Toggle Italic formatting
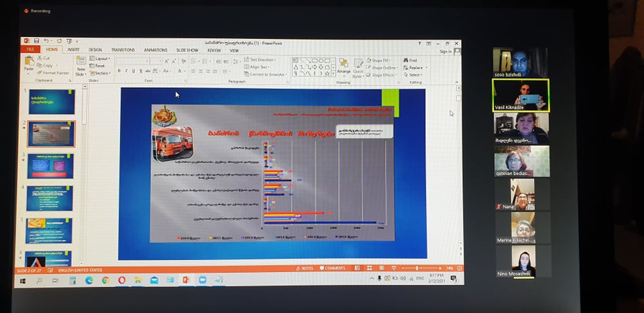The width and height of the screenshot is (644, 313). [126, 71]
